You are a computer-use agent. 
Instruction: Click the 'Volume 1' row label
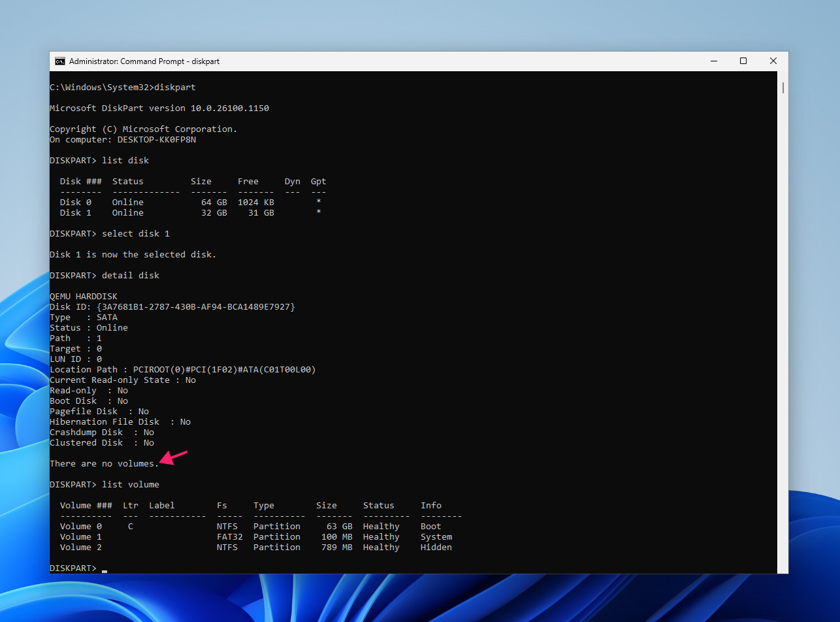81,536
